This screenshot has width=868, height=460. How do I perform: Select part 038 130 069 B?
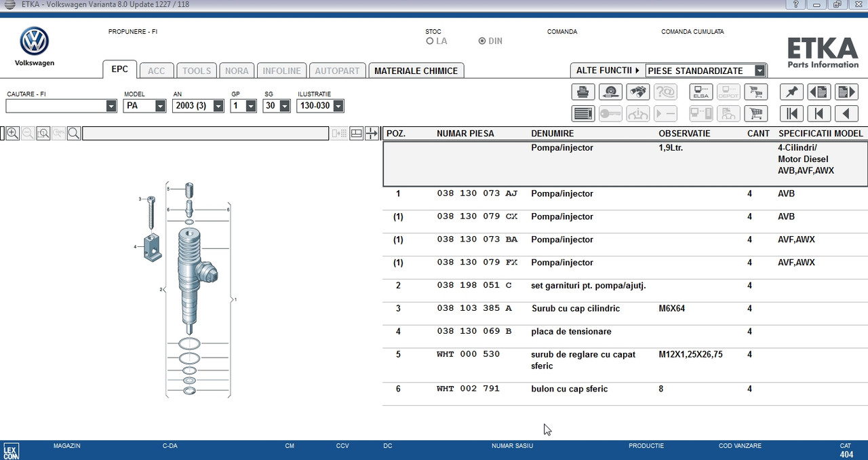(474, 332)
